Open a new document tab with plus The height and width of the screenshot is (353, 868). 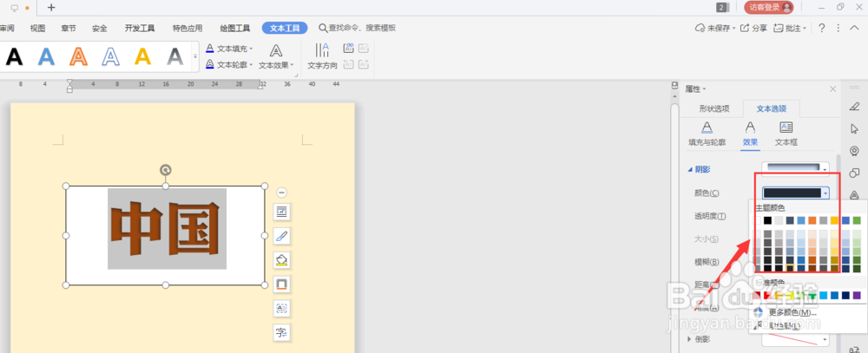pos(51,8)
